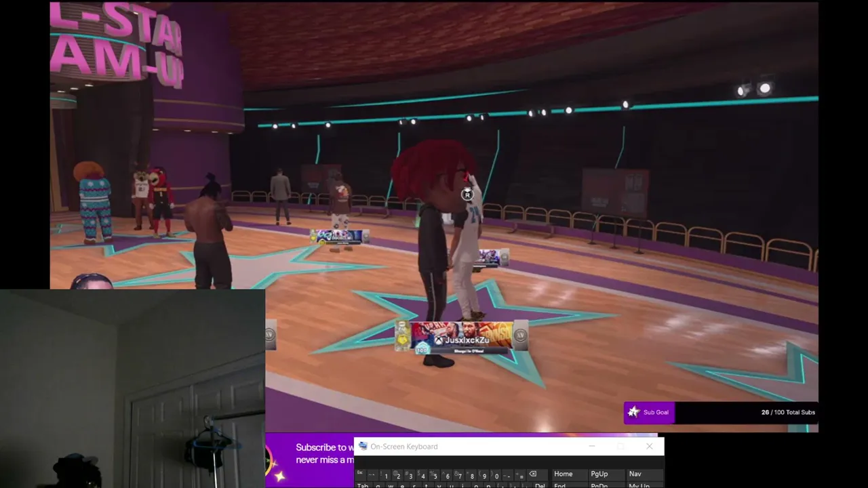Tap the 8 key on the On-Screen Keyboard
Image resolution: width=868 pixels, height=488 pixels.
471,474
